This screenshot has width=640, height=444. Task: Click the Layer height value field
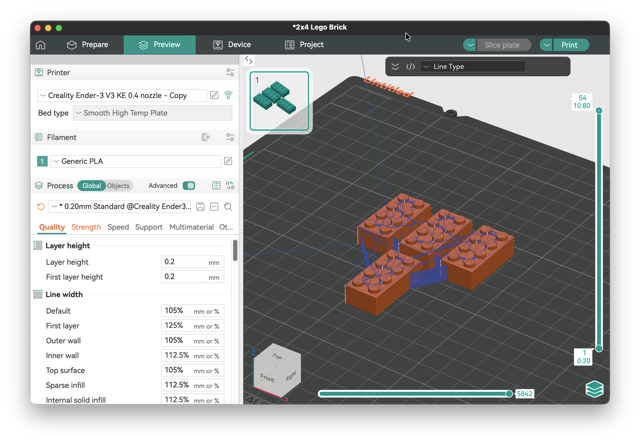click(x=193, y=262)
